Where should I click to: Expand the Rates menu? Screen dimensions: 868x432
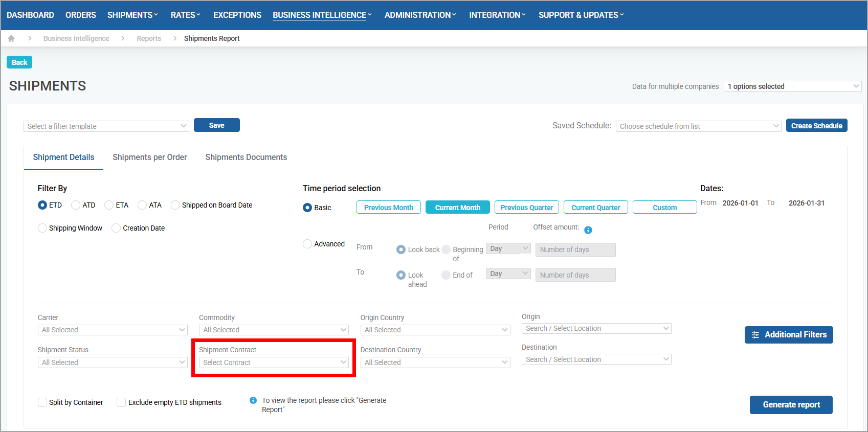coord(185,15)
